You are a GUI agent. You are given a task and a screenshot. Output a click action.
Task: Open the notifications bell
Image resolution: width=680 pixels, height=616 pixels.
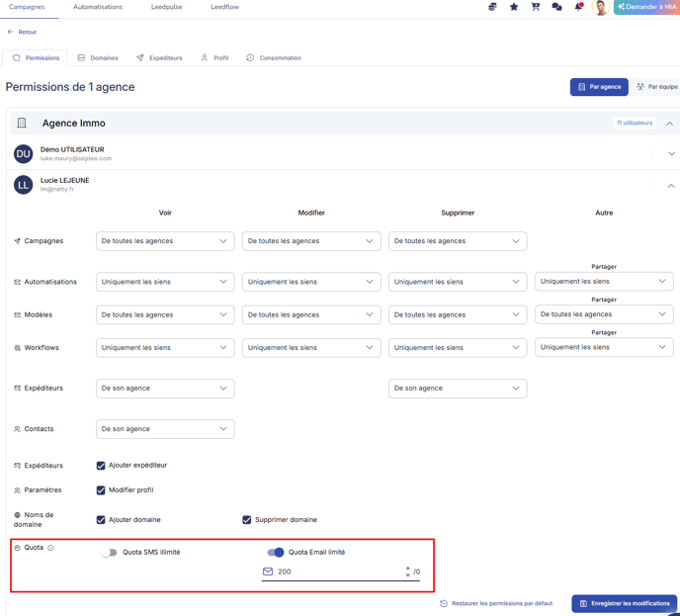(x=578, y=7)
